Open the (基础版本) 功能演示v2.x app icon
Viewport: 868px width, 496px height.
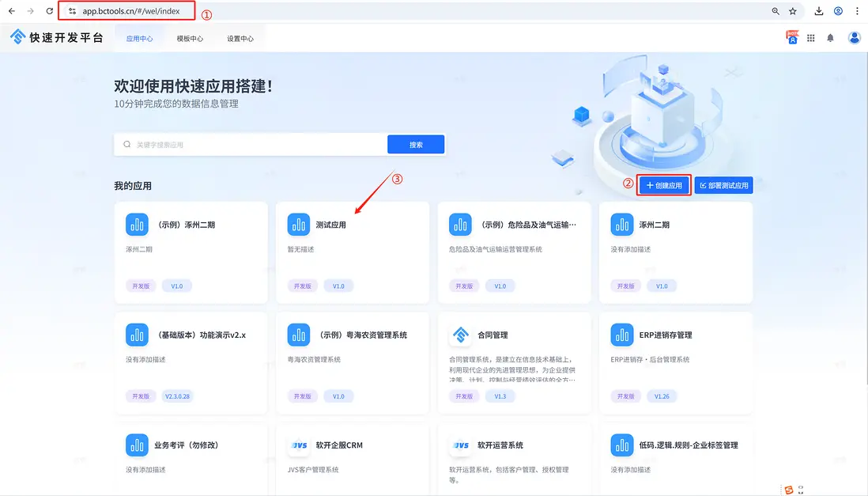[137, 335]
